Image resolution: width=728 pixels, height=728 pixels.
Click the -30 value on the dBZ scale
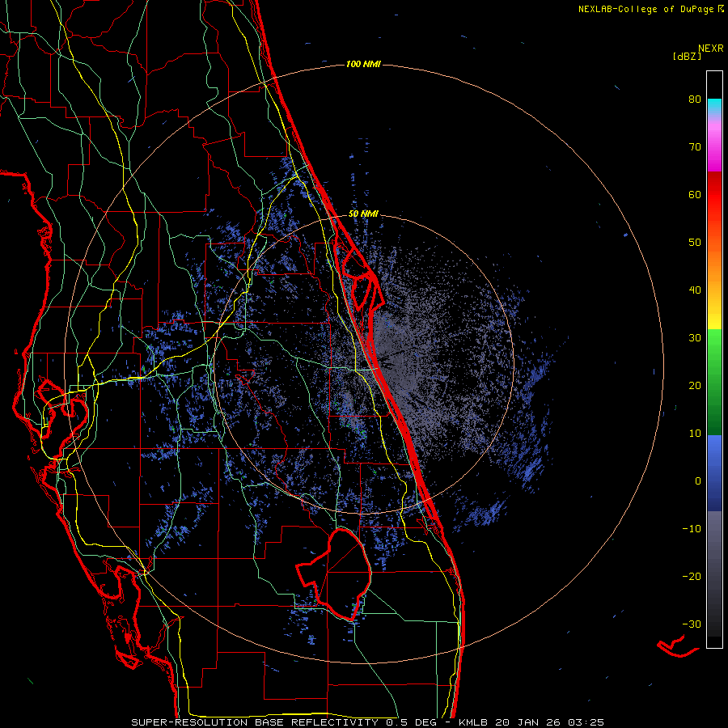[x=692, y=624]
